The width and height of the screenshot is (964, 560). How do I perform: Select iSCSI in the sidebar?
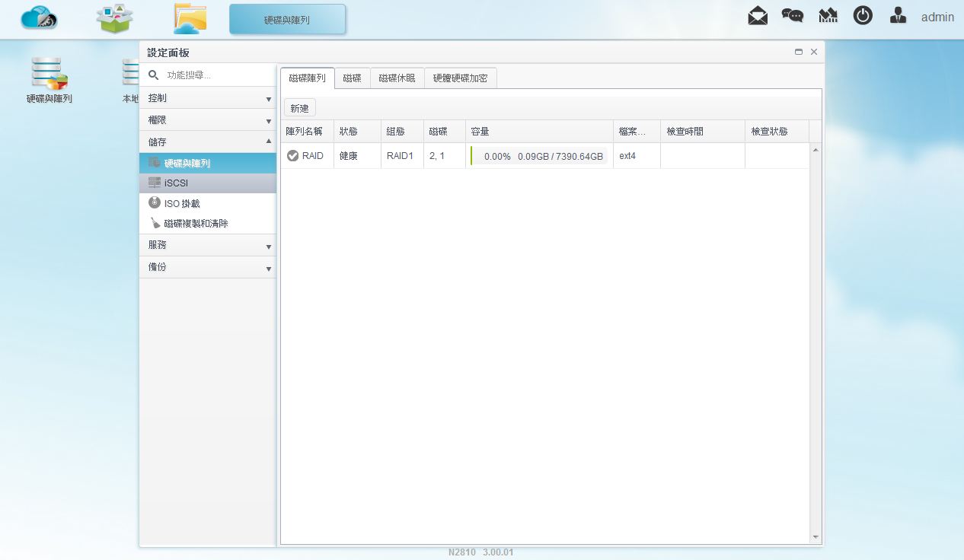pos(207,183)
